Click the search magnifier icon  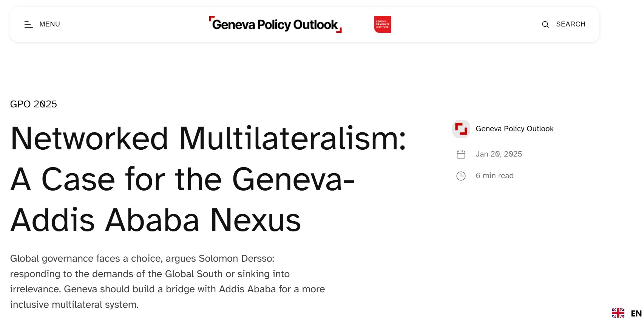click(545, 24)
